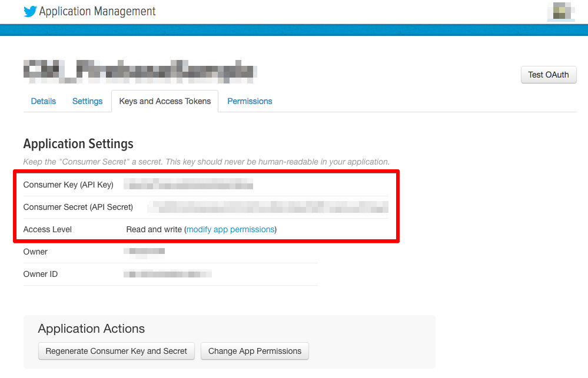Click the blurred Consumer Secret value
Screen dimensions: 588x378
[268, 207]
